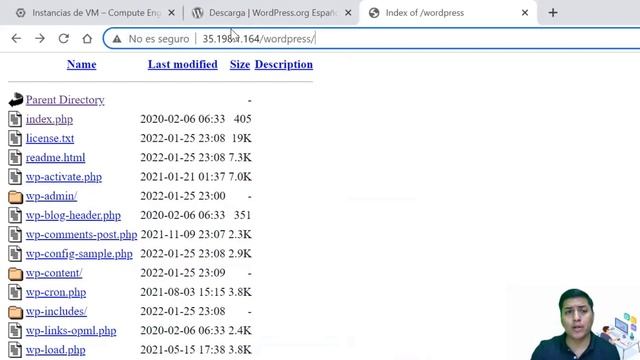Click the folder icon next to wp-admin/
The image size is (640, 360).
coord(16,197)
